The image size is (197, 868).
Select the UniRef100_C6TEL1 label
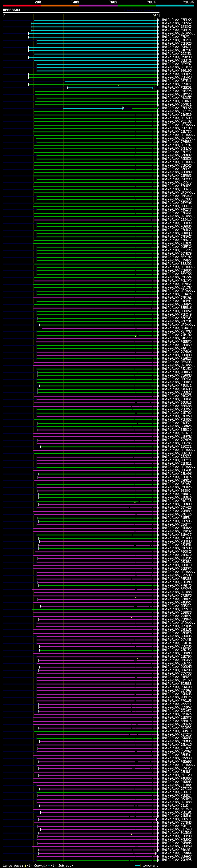[176, 81]
